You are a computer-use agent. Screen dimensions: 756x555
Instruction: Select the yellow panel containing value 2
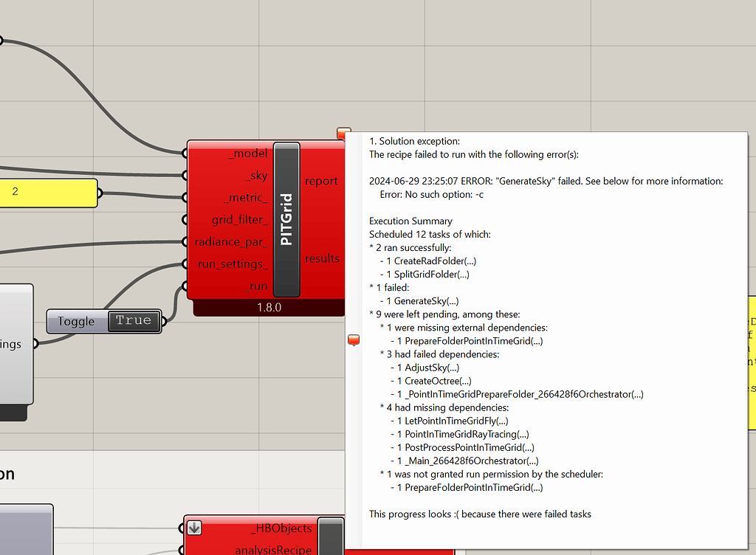click(x=46, y=192)
